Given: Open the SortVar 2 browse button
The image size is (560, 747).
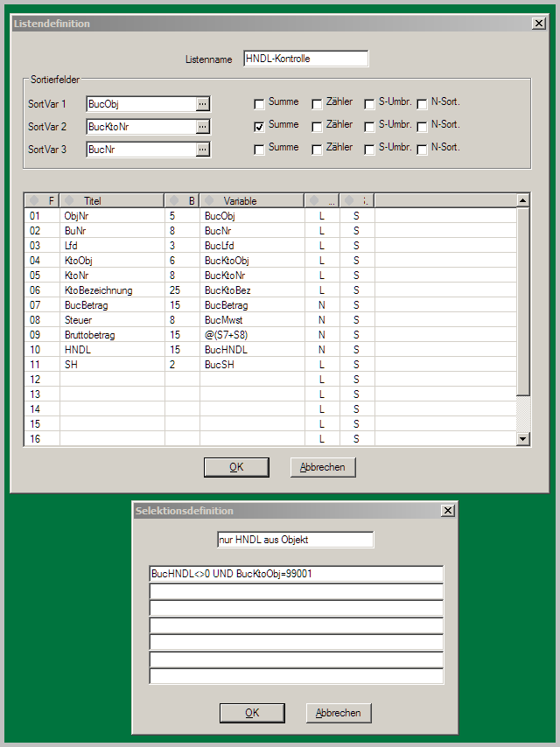Looking at the screenshot, I should tap(203, 127).
